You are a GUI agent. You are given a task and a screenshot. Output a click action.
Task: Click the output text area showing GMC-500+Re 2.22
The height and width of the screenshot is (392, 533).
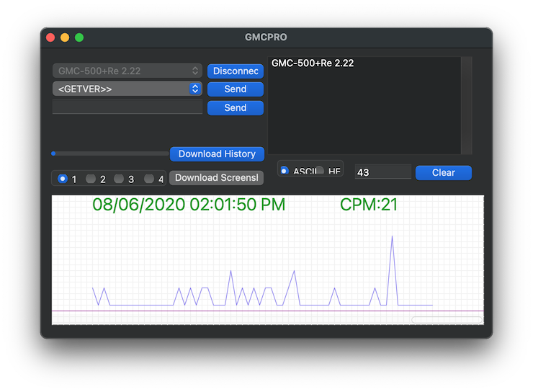pyautogui.click(x=364, y=105)
